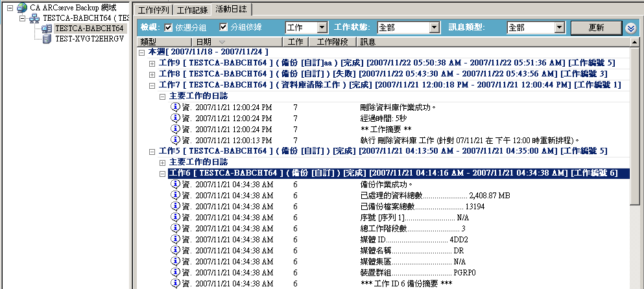Toggle the 分組依據 checkbox
The width and height of the screenshot is (644, 289).
(224, 28)
